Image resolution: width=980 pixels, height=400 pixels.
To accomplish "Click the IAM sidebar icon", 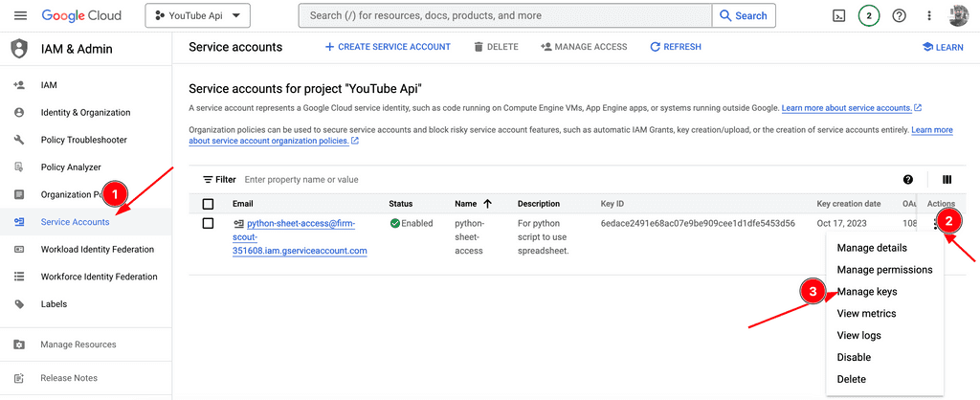I will coord(19,85).
